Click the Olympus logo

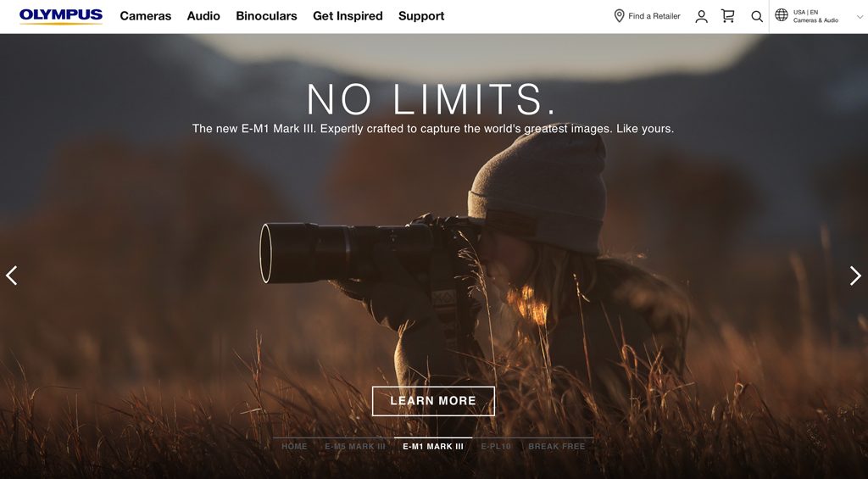pos(61,16)
